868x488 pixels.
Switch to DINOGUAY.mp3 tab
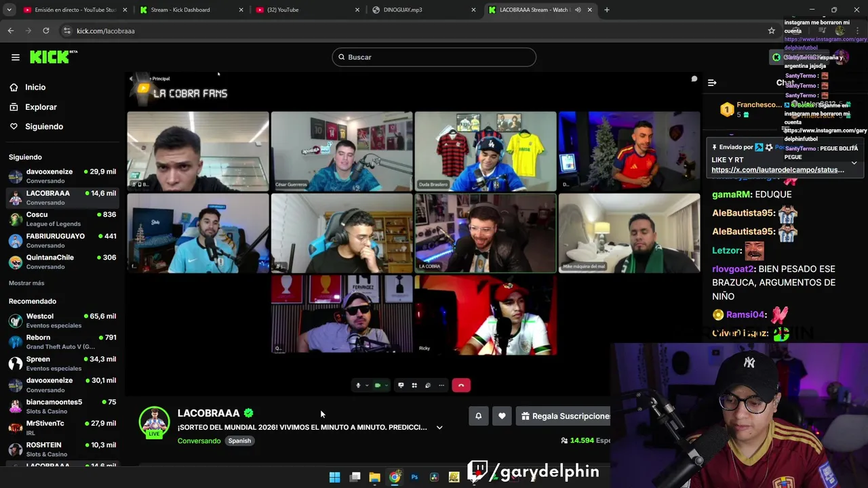(423, 10)
